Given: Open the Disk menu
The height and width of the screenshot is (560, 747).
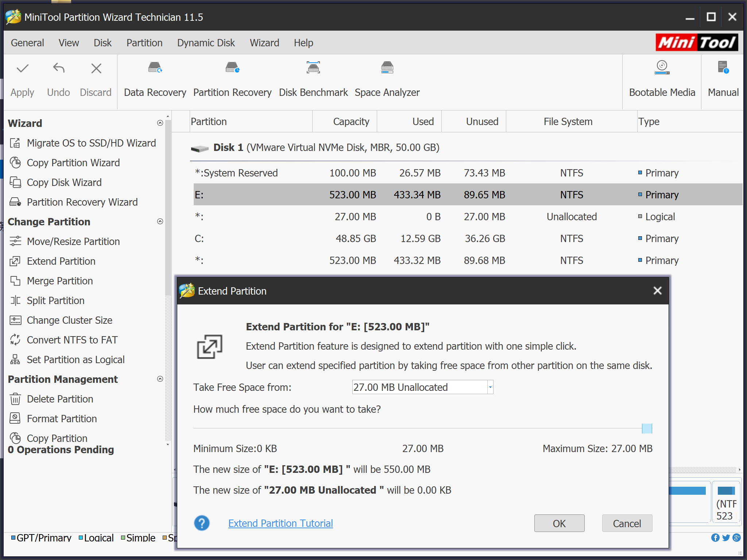Looking at the screenshot, I should 102,43.
